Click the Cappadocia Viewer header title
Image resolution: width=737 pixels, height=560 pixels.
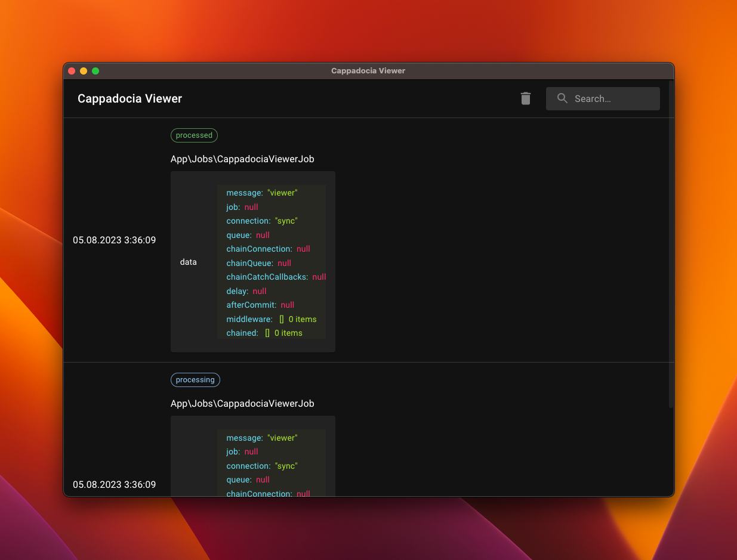coord(130,99)
